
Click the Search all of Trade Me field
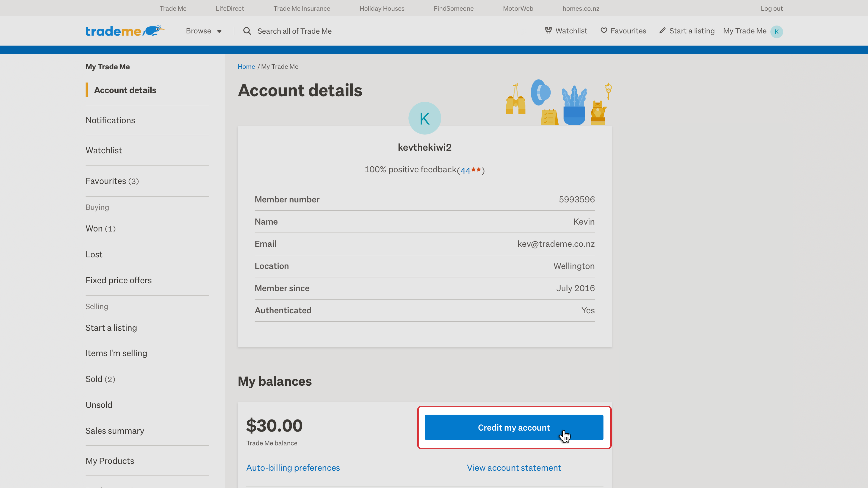point(294,31)
